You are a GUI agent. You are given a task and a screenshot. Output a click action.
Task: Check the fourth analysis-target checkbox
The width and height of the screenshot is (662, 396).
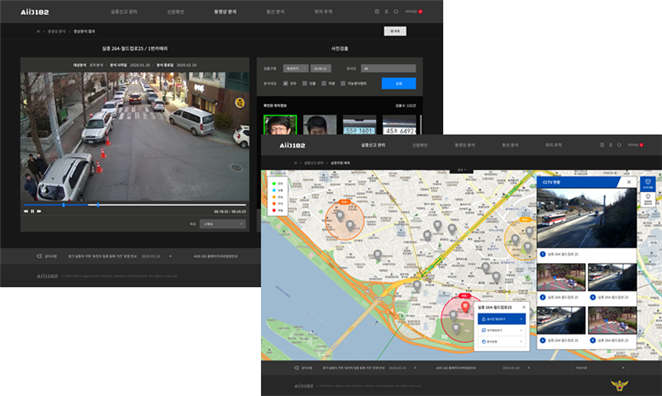click(x=343, y=84)
